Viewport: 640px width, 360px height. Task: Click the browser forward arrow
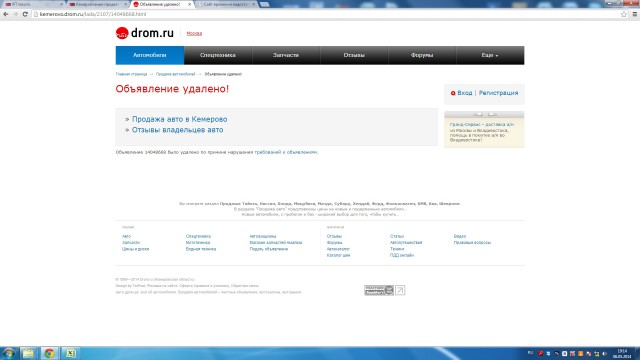[15, 14]
